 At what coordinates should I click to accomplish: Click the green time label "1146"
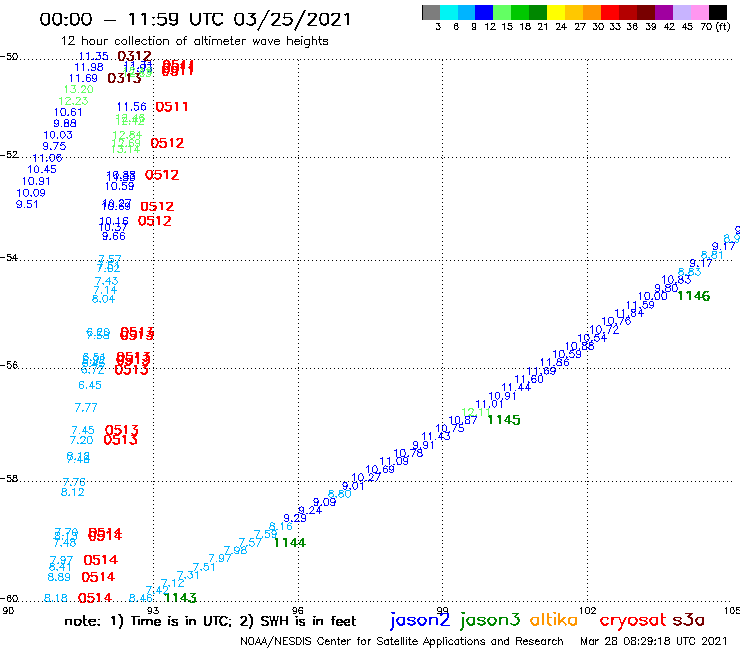[x=693, y=296]
